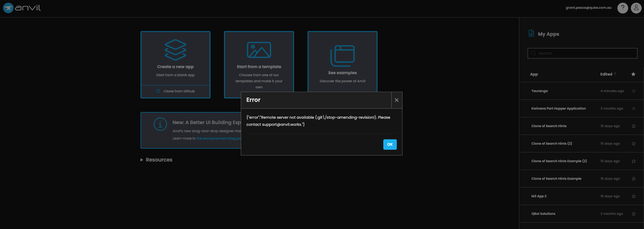Screen dimensions: 644x229
Task: Click OK in the Error dialog
Action: pyautogui.click(x=390, y=144)
